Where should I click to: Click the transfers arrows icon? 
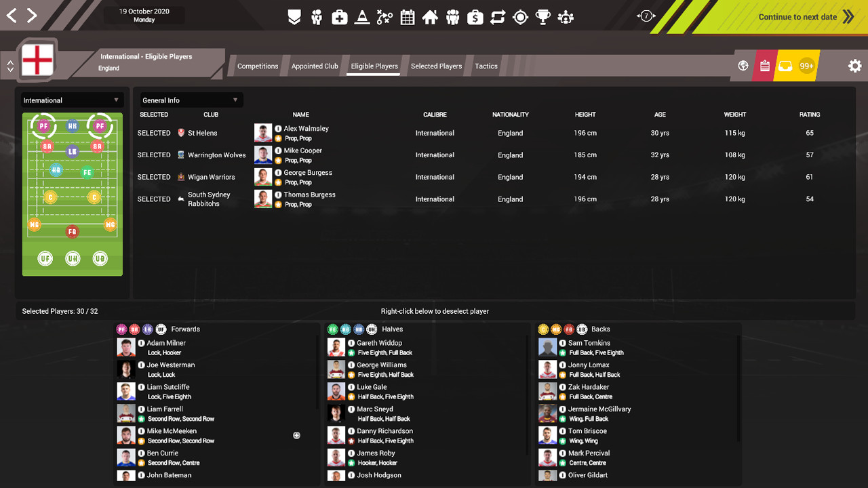pyautogui.click(x=498, y=16)
